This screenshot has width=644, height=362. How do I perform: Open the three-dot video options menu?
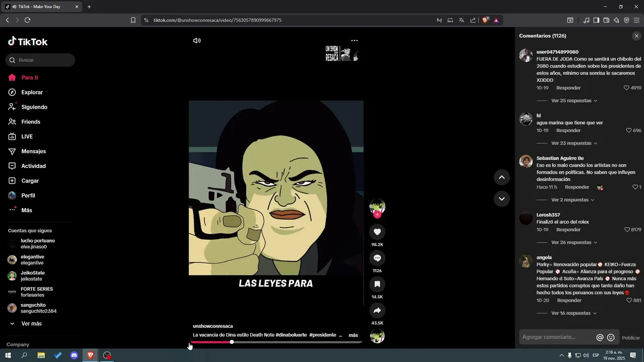click(355, 40)
